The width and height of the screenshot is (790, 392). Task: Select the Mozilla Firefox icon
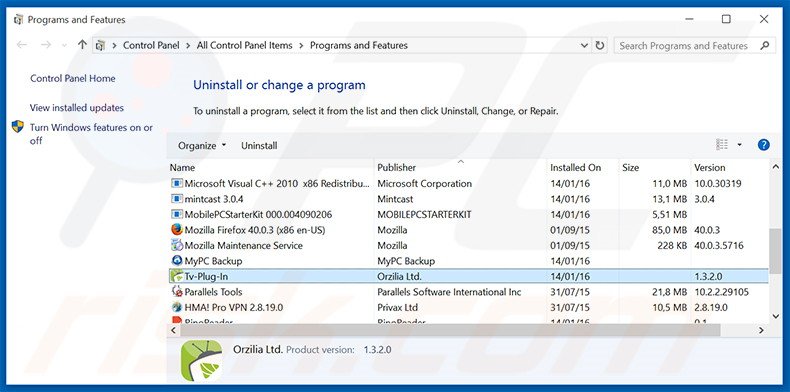click(177, 230)
